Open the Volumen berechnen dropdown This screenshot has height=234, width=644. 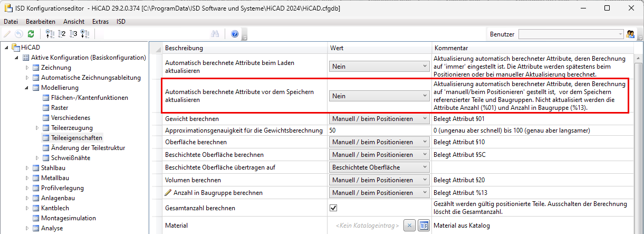tap(379, 180)
